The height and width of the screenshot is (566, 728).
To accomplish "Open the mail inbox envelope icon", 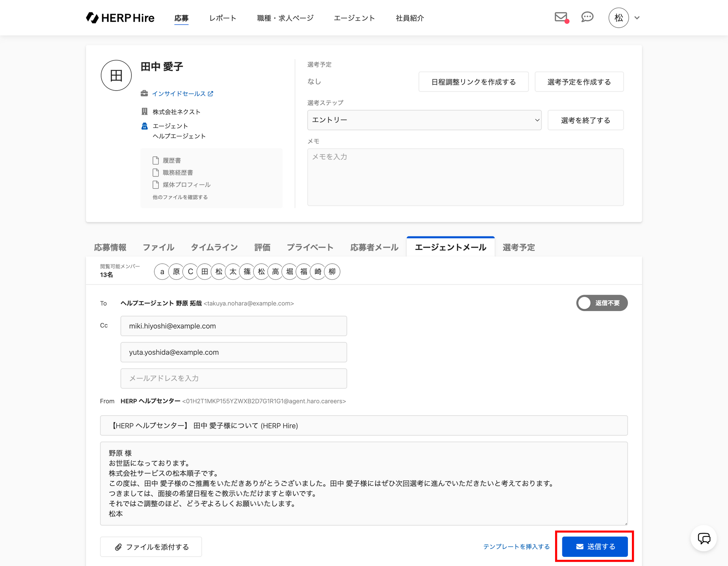I will 561,17.
